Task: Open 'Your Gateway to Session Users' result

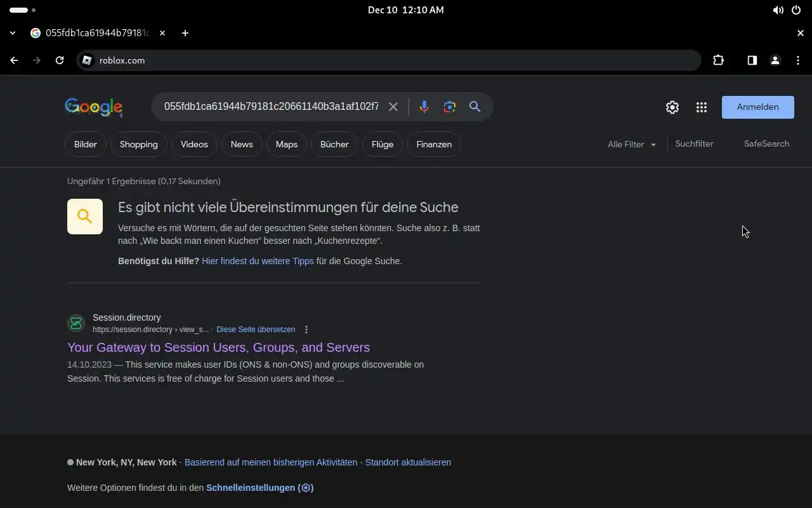Action: pyautogui.click(x=218, y=347)
